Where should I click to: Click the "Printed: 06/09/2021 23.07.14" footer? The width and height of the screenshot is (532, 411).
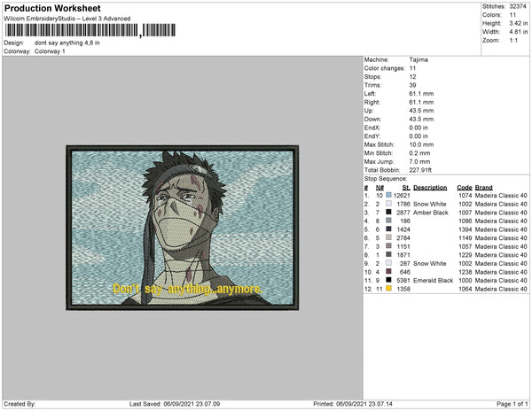(353, 404)
